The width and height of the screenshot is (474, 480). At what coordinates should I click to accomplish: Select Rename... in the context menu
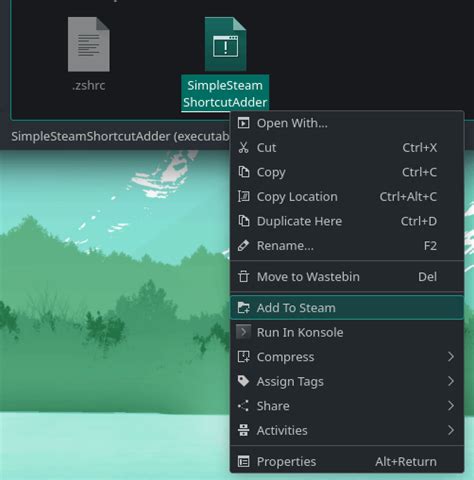347,246
